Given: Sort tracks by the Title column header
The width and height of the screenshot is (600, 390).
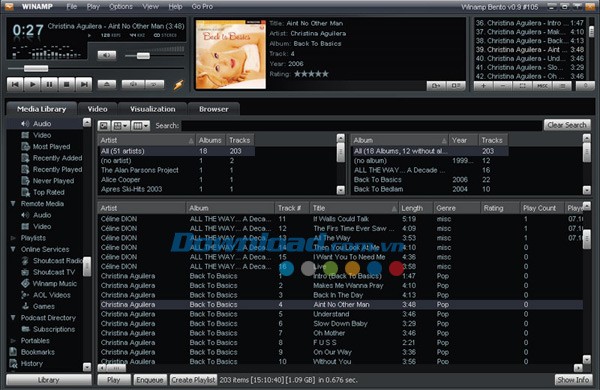Looking at the screenshot, I should (354, 208).
